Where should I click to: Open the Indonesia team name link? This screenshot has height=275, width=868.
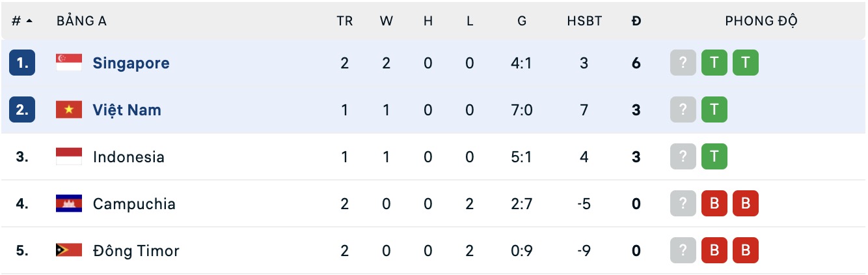[x=129, y=157]
